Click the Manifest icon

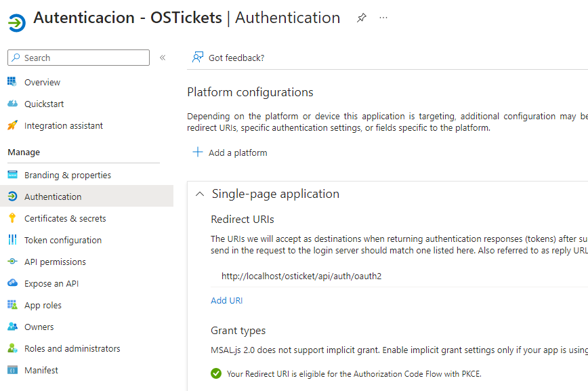coord(12,370)
